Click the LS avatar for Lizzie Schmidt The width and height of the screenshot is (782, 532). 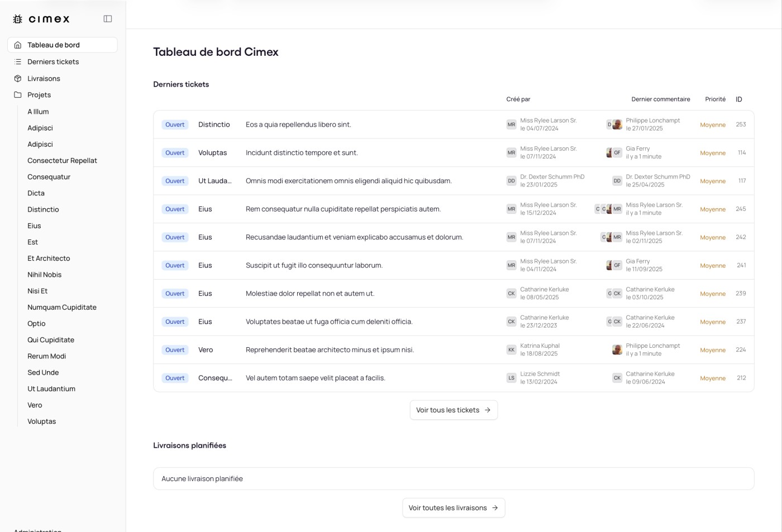click(x=511, y=378)
